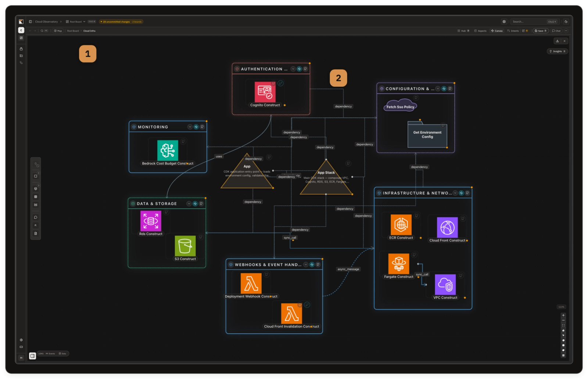The image size is (588, 379).
Task: Open the more options ellipsis in the toolbar
Action: [566, 31]
